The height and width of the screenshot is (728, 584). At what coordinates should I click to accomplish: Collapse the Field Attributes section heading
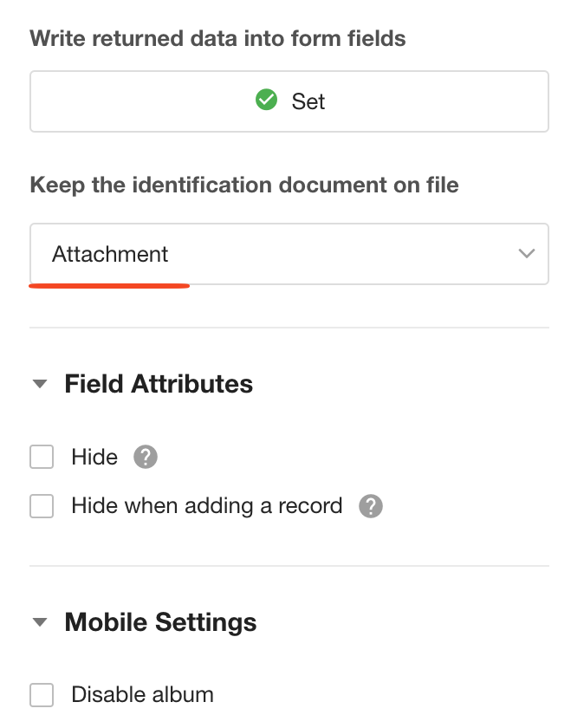(x=159, y=384)
